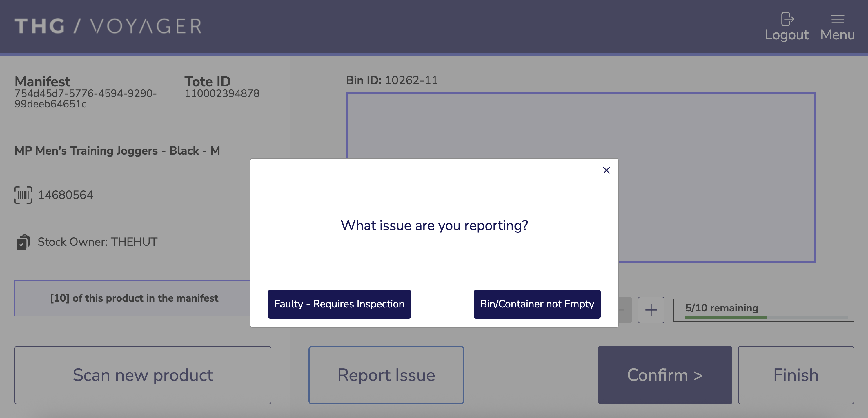Viewport: 868px width, 418px height.
Task: Click the barcode icon next to 14680564
Action: 23,195
